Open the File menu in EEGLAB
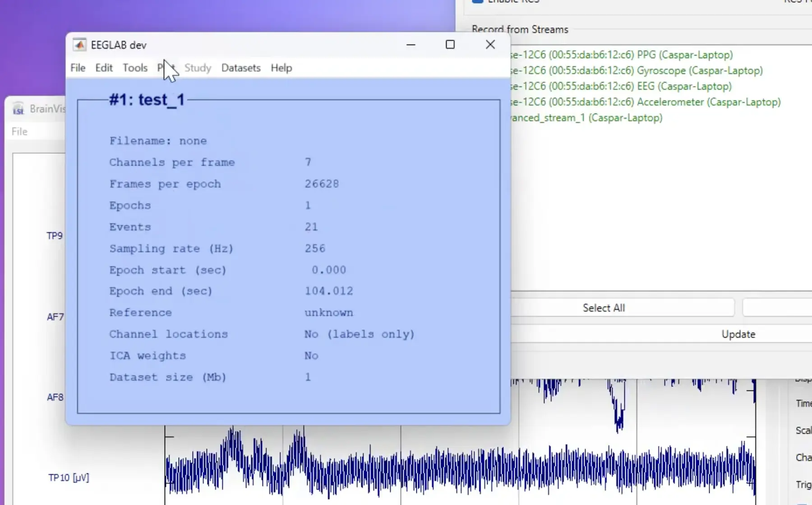812x505 pixels. coord(78,68)
